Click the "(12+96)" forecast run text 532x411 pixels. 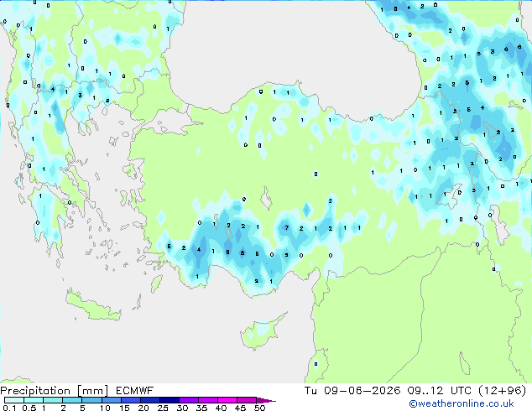pos(502,391)
